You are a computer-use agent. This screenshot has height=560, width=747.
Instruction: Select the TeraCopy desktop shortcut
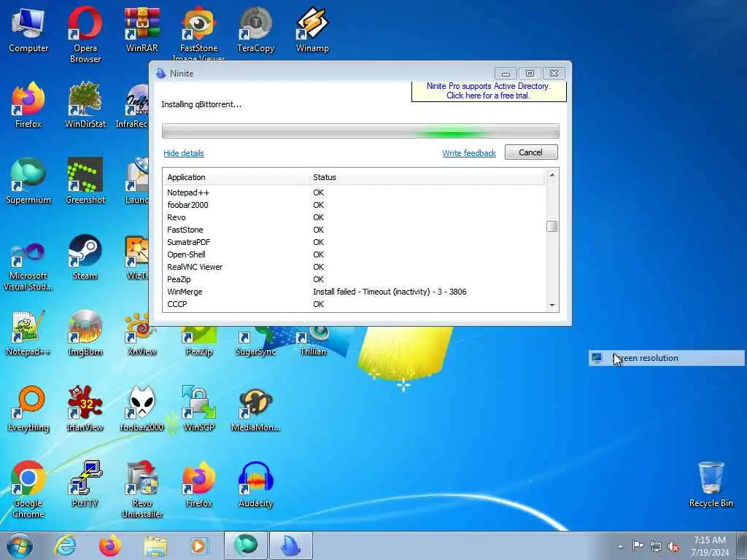[x=256, y=29]
